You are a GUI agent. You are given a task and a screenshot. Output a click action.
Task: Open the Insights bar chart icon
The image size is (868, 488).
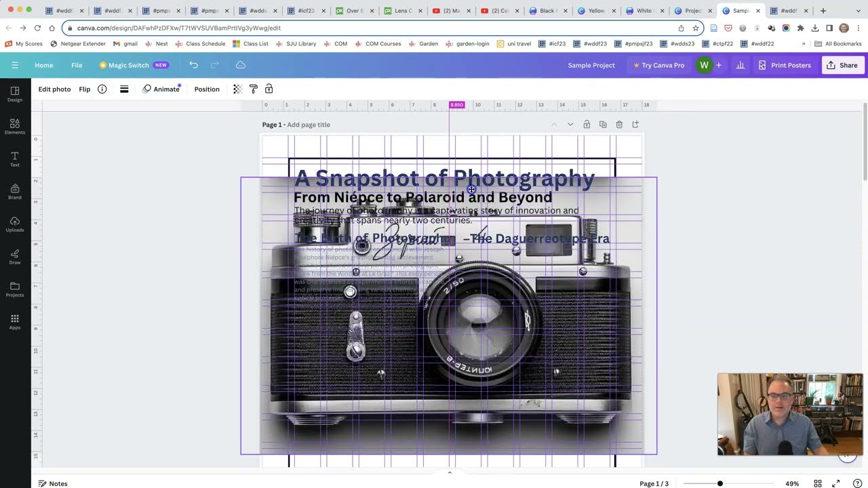coord(741,65)
